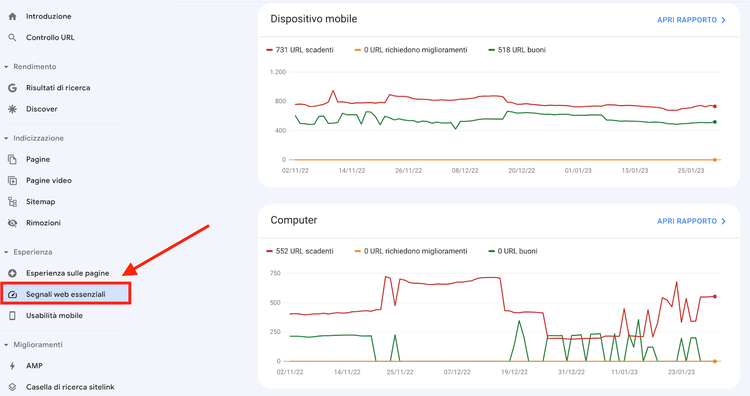The image size is (750, 396).
Task: Click the 19/12/22 date on Computer chart
Action: point(514,372)
